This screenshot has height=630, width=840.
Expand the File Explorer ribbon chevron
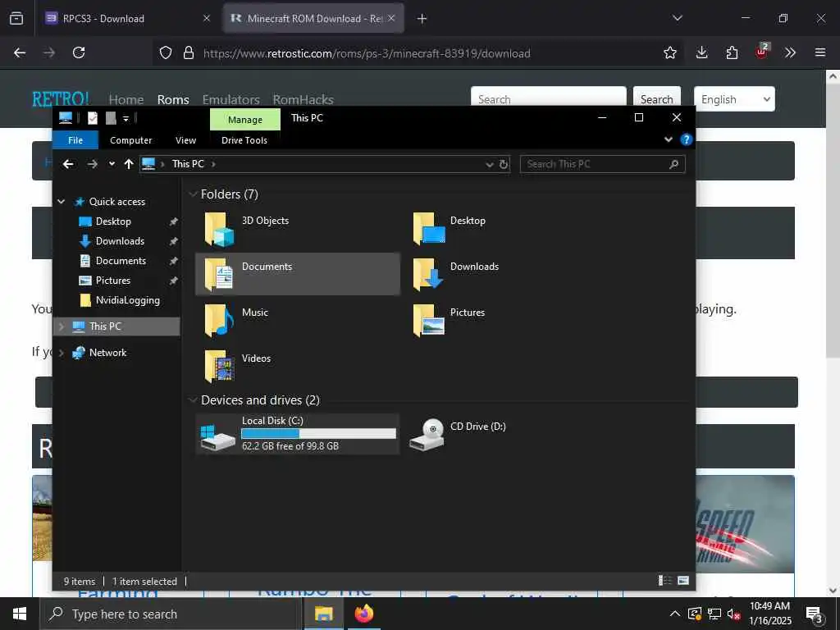click(x=668, y=139)
